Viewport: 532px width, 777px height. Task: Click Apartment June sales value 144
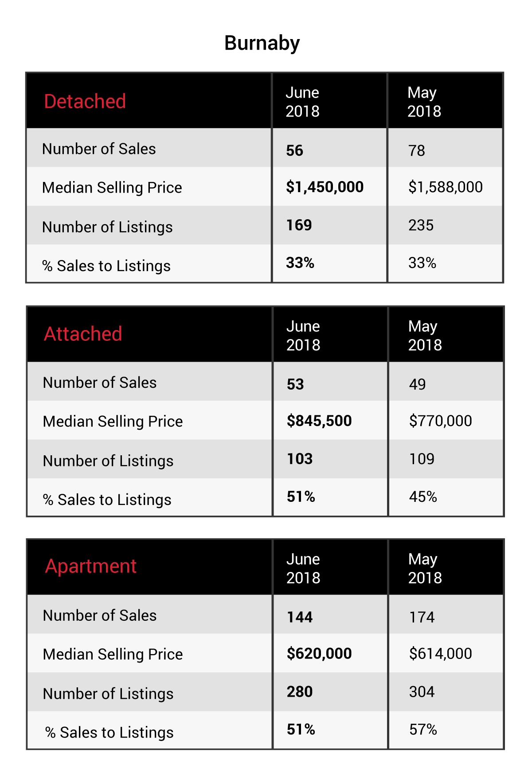(x=300, y=617)
